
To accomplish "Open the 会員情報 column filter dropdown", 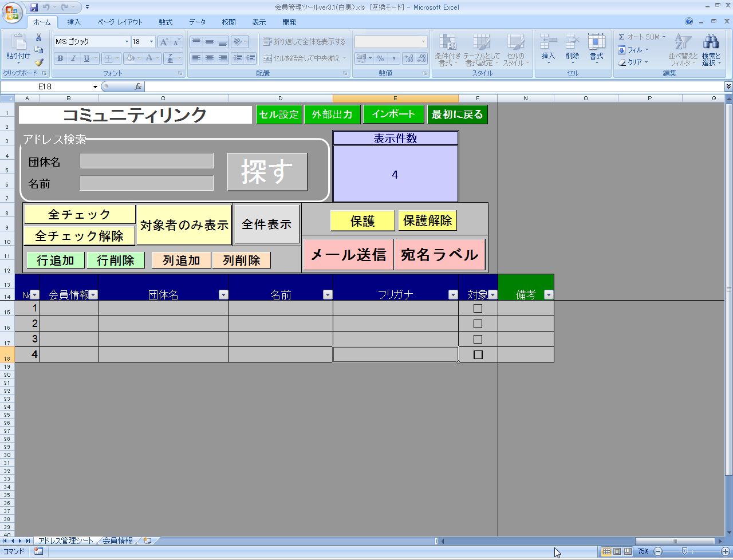I will (93, 295).
